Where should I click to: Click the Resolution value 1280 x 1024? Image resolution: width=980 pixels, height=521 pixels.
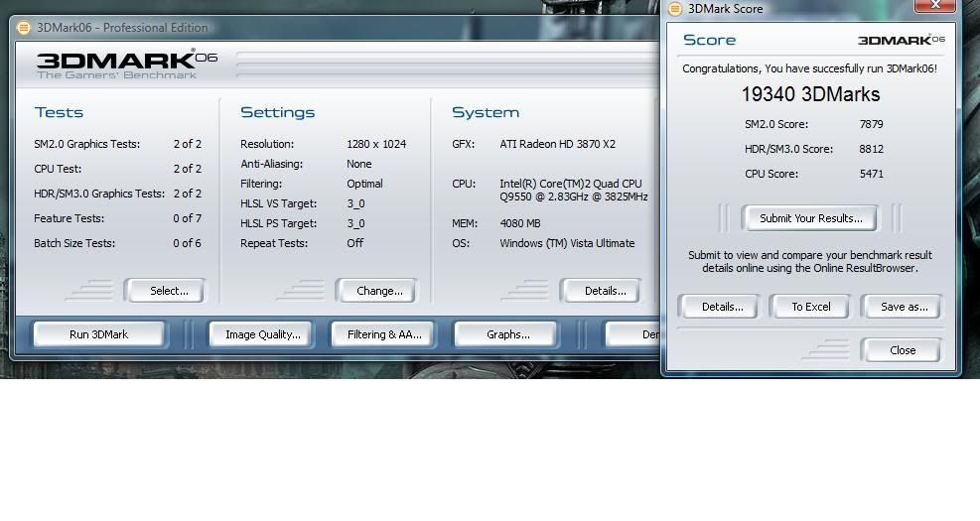[x=376, y=144]
